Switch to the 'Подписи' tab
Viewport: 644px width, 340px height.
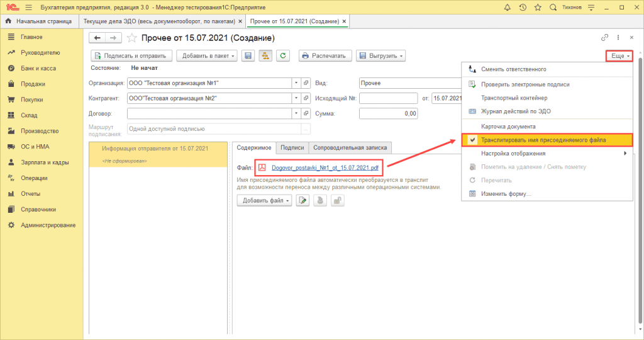click(292, 147)
